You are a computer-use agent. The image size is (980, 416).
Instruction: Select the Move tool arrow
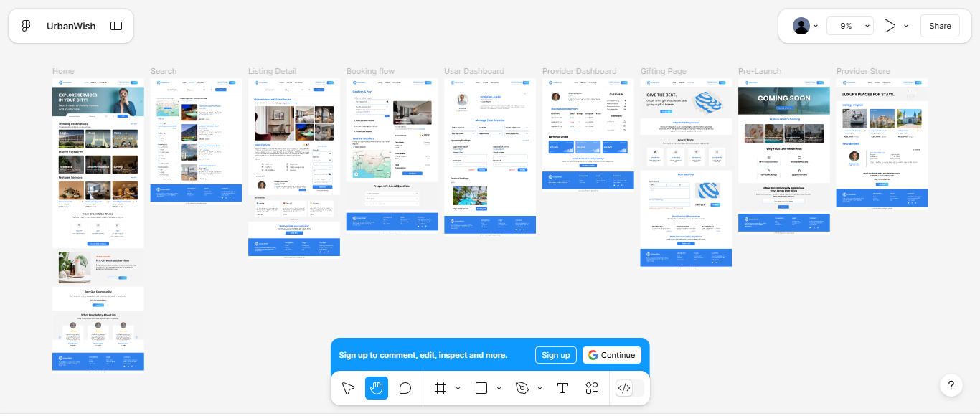pos(348,388)
